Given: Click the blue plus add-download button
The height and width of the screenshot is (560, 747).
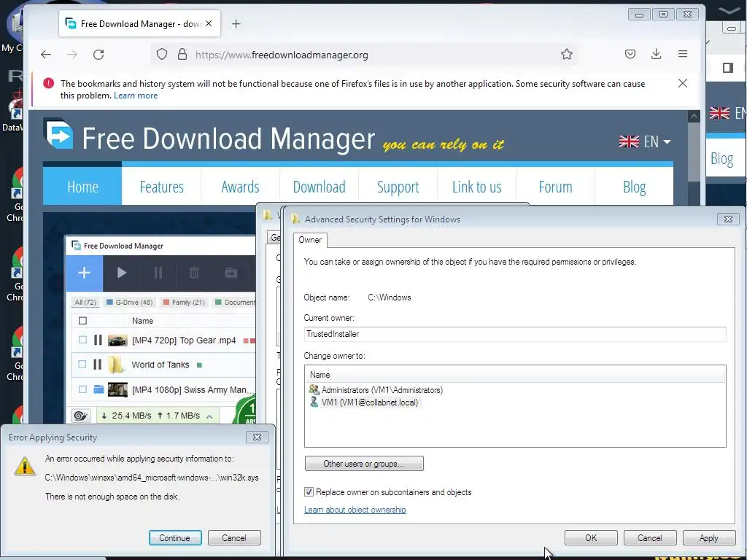Looking at the screenshot, I should 85,273.
